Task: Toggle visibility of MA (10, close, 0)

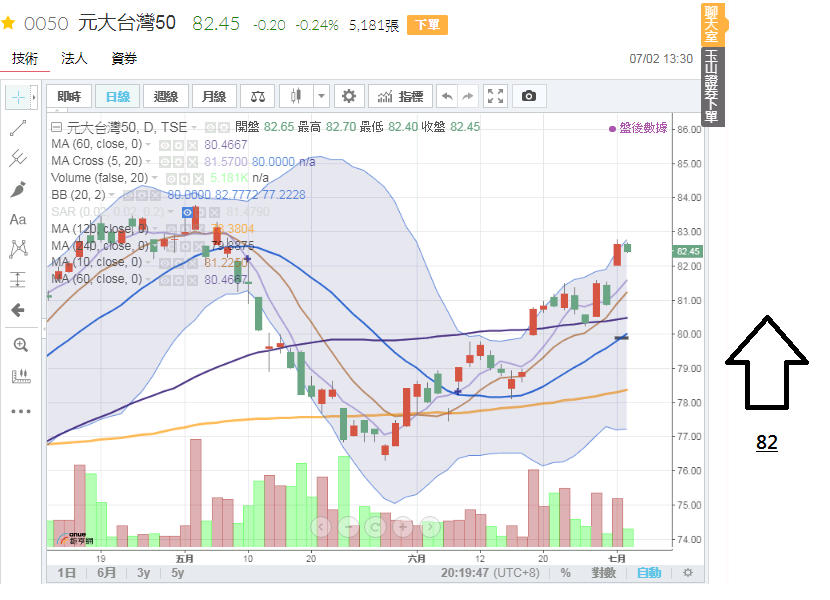Action: coord(165,263)
